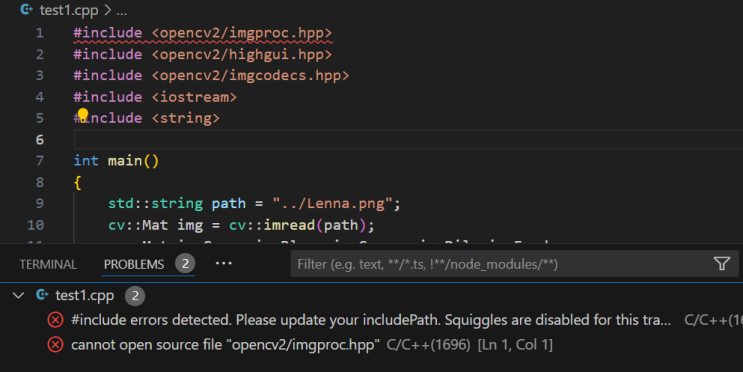
Task: Click 'cv::Mat' on line 10
Action: coord(138,225)
